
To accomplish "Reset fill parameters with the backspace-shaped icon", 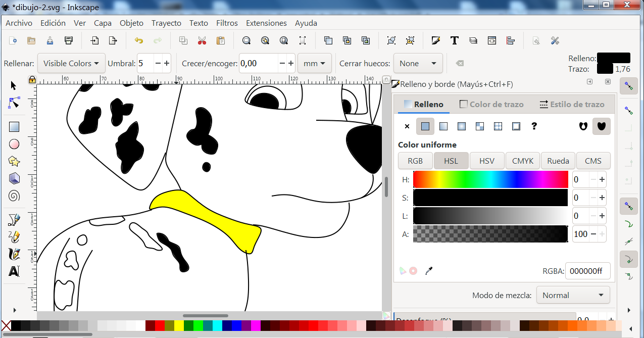I will [x=459, y=63].
